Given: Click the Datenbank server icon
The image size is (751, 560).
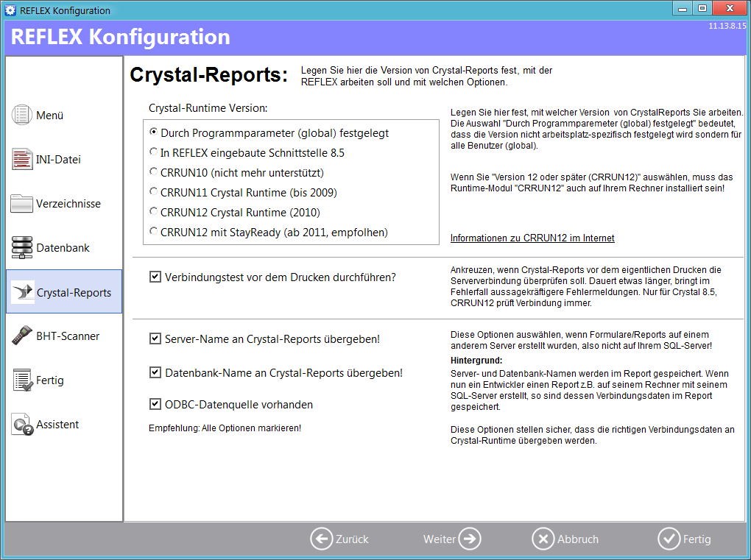Looking at the screenshot, I should [22, 247].
